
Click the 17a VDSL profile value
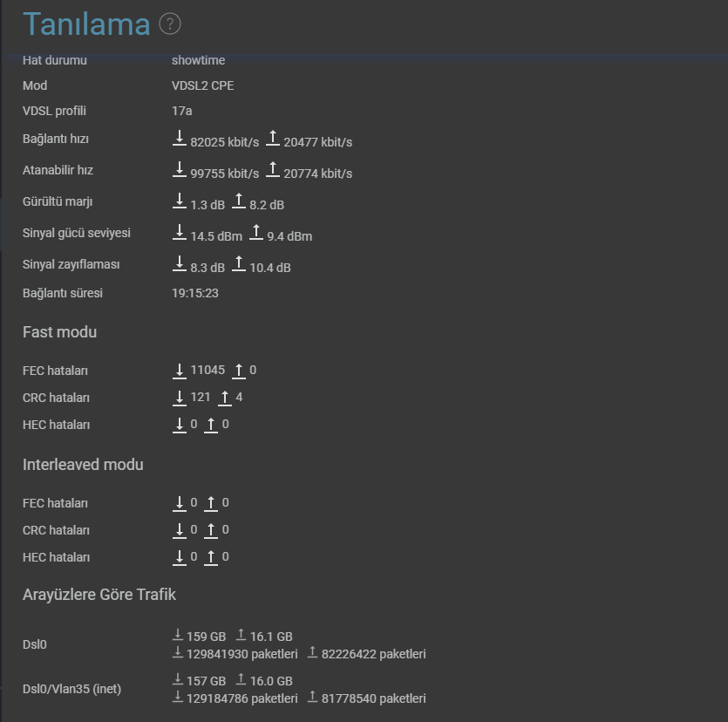pos(181,111)
